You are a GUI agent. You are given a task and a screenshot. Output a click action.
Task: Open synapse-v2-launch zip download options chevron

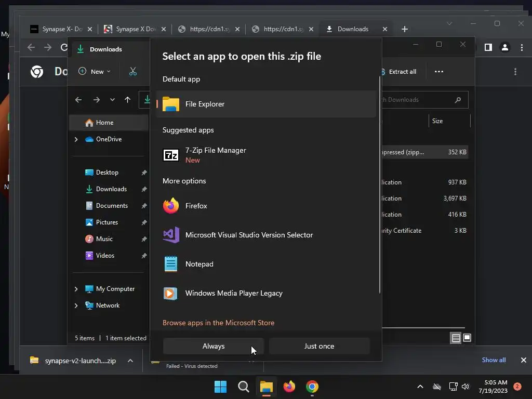click(x=130, y=361)
